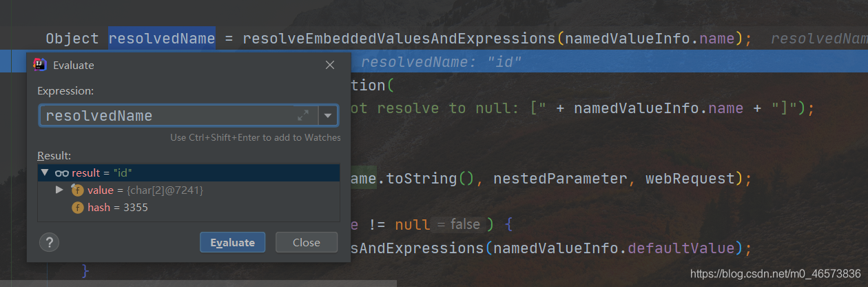Expand the value char[2] node
This screenshot has width=868, height=287.
(x=60, y=190)
